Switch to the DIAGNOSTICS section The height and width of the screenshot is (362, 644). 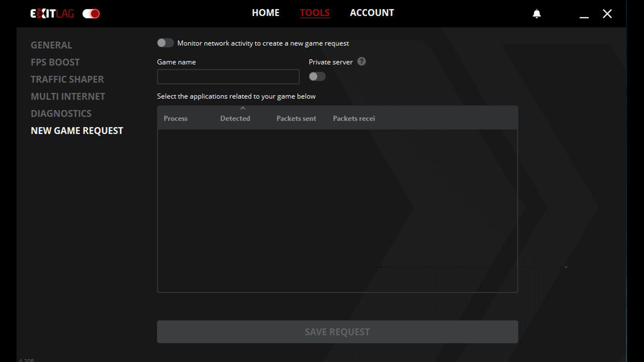pyautogui.click(x=61, y=113)
